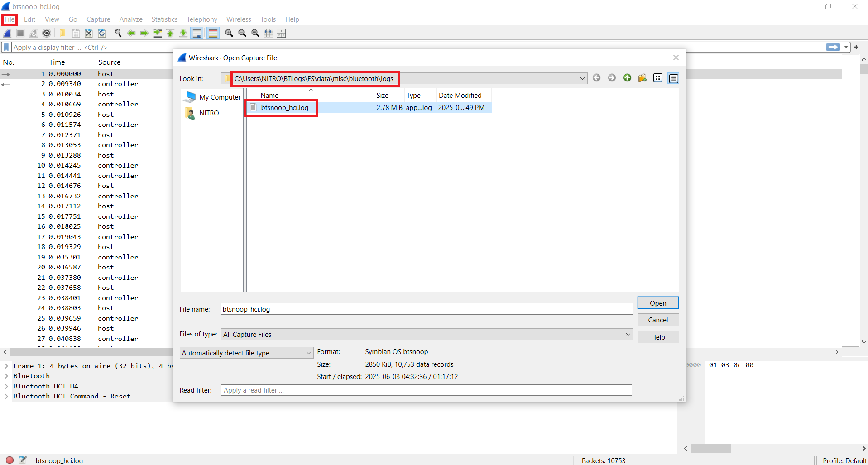Add a display filter button with plus

pos(856,47)
